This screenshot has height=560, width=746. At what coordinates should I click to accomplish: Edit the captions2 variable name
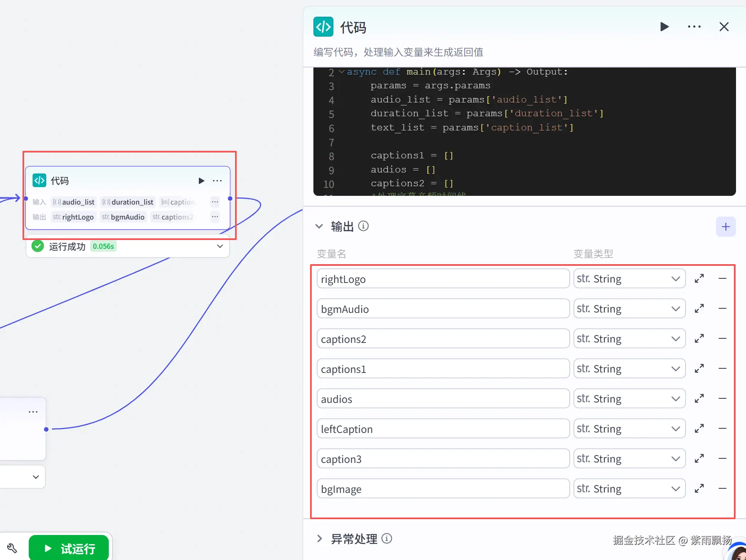(x=443, y=339)
